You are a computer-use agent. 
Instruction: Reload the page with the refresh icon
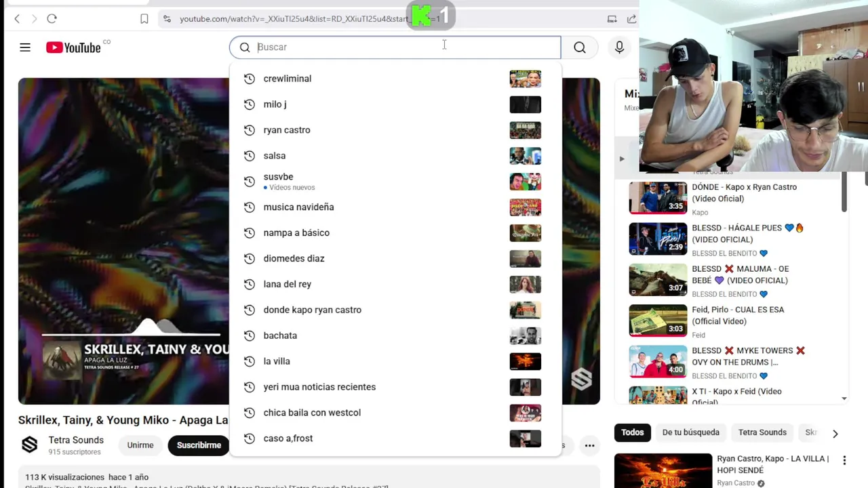coord(52,19)
